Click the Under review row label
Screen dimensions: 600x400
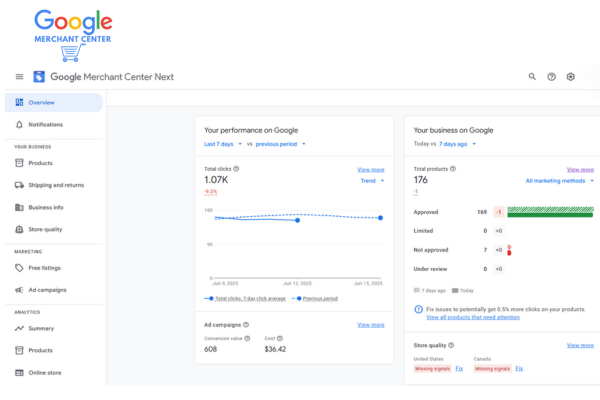(430, 269)
